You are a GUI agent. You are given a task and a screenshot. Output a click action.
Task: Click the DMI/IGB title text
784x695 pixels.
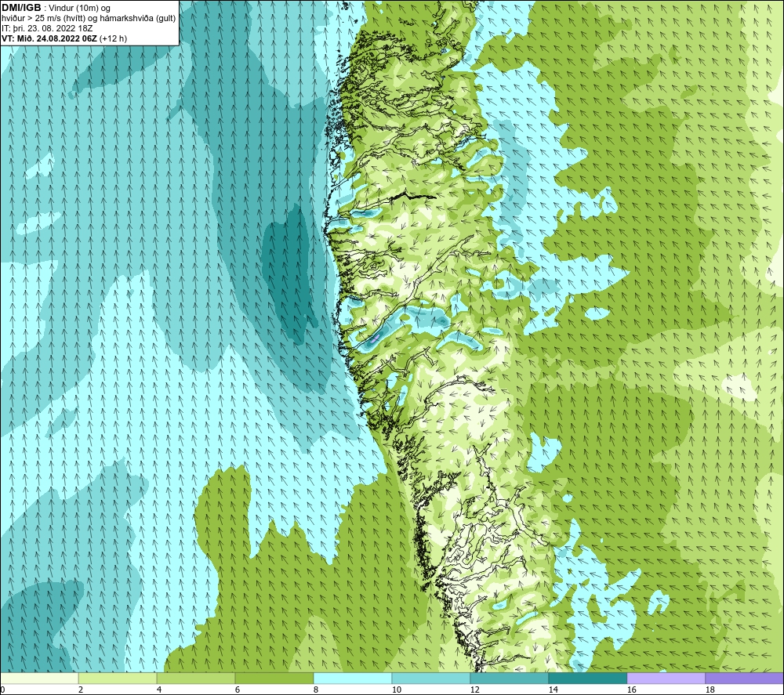21,8
